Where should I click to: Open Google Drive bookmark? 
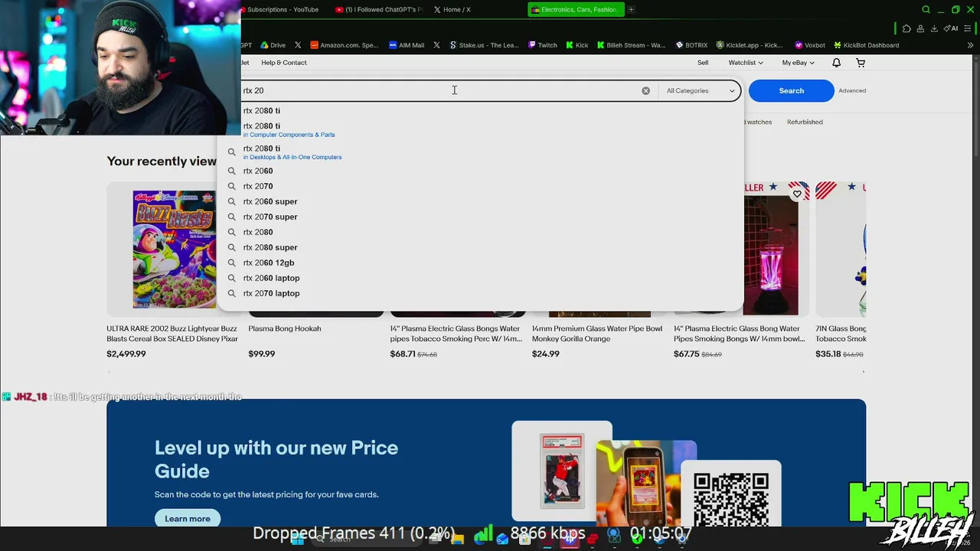pyautogui.click(x=273, y=45)
